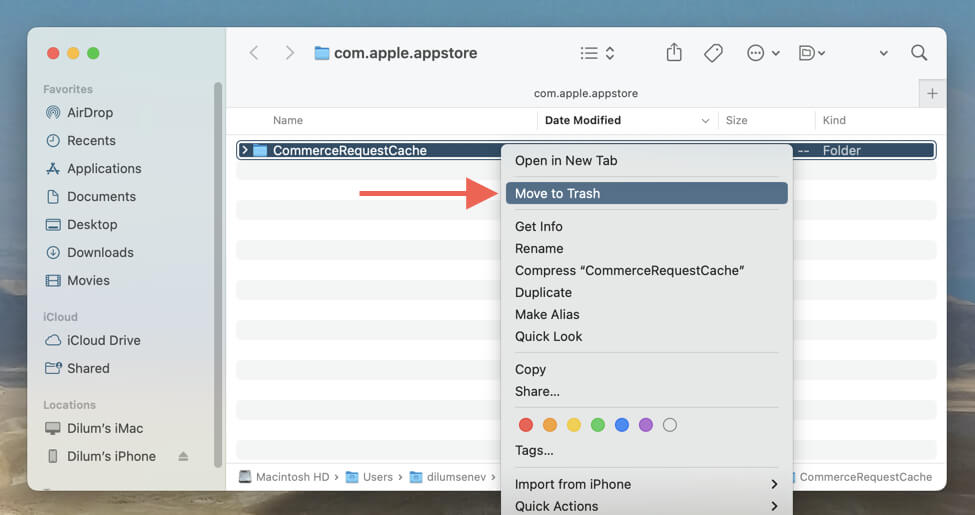Image resolution: width=975 pixels, height=515 pixels.
Task: Open the Quick Actions toolbar menu
Action: click(811, 53)
